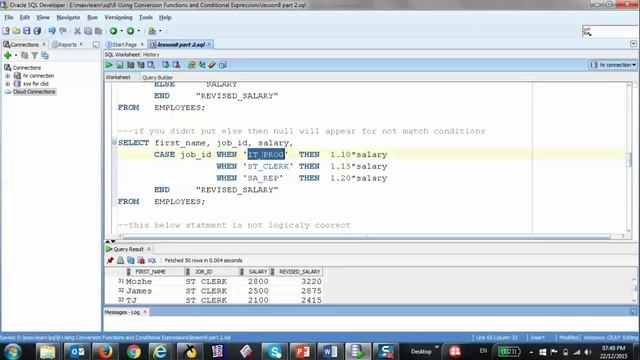Select the Worksheet tab below toolbar
This screenshot has height=360, width=640.
(x=118, y=77)
